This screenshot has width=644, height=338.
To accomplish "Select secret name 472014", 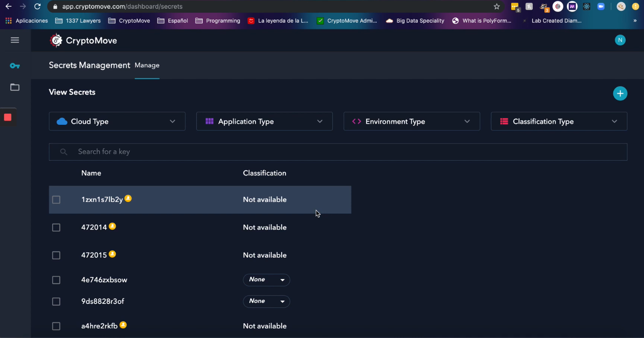I will point(94,227).
